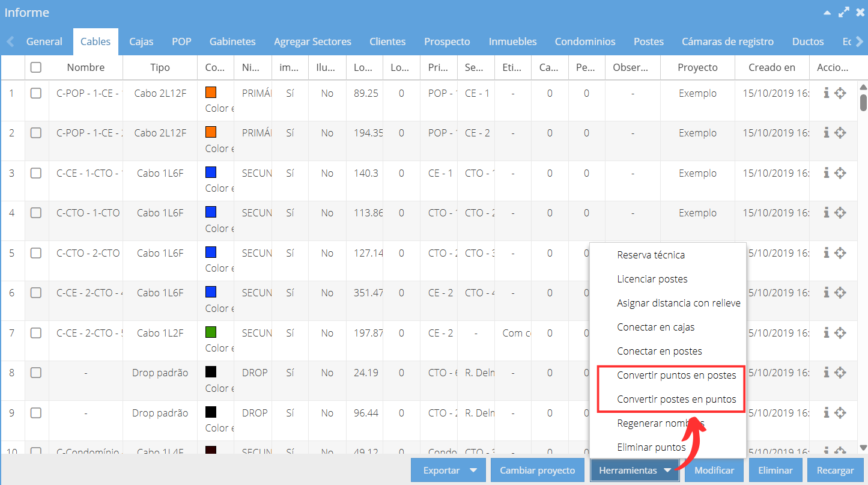The image size is (868, 485).
Task: Check the box for row 3
Action: point(36,173)
